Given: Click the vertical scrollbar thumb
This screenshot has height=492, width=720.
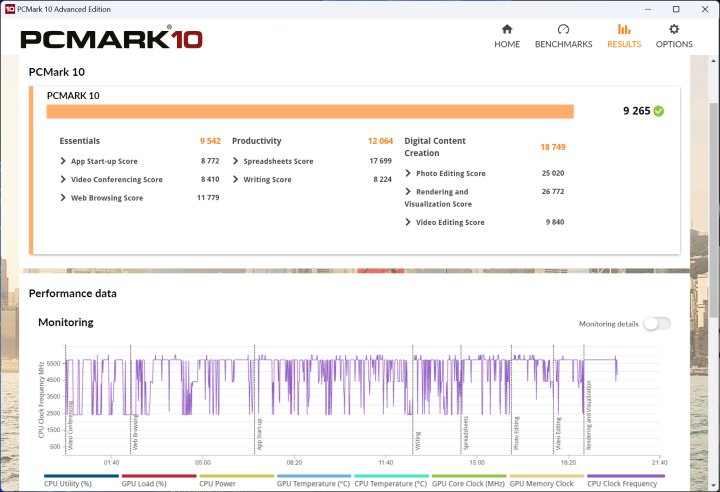Looking at the screenshot, I should (713, 209).
